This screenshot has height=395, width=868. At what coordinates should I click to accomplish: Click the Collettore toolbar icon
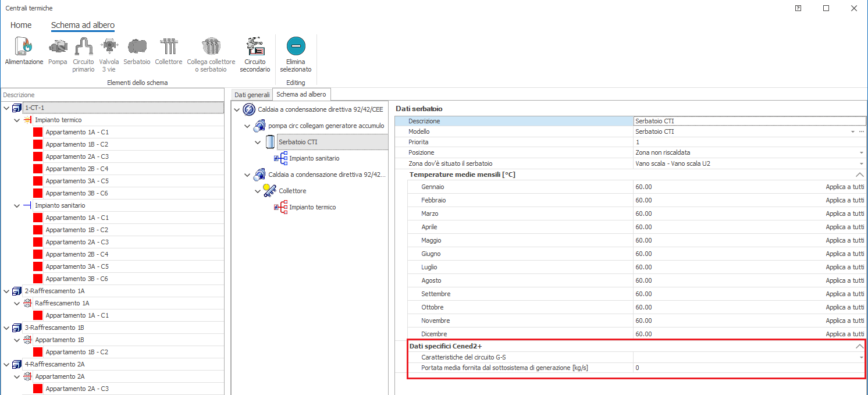(168, 48)
